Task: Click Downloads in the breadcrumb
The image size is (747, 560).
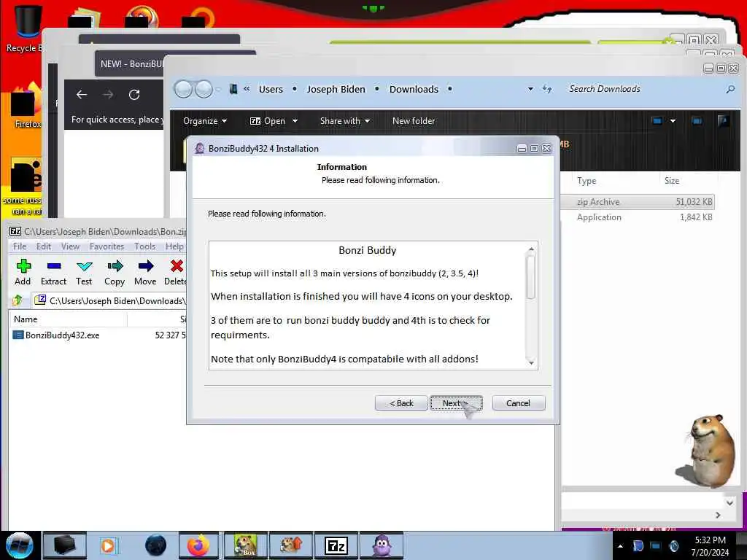Action: 414,89
